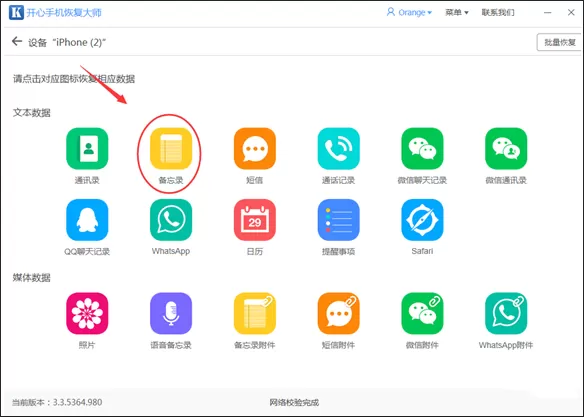Go back with the left arrow
Viewport: 584px width, 417px height.
click(17, 41)
